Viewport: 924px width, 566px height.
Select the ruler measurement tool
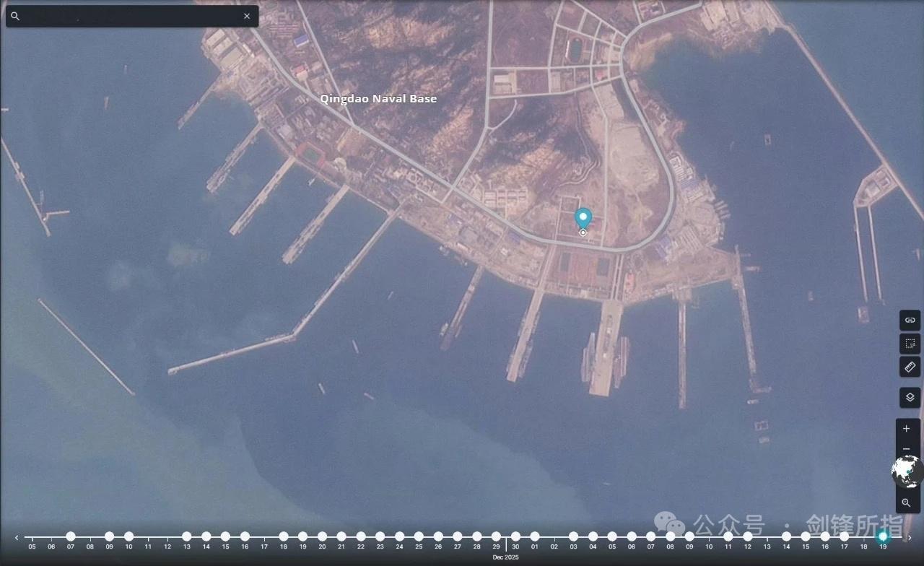pyautogui.click(x=910, y=367)
